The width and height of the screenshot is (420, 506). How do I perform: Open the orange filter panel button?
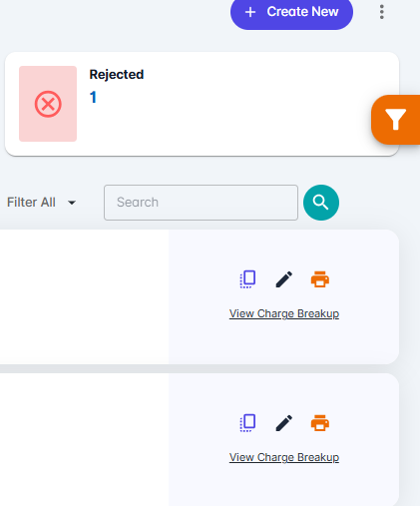coord(396,120)
